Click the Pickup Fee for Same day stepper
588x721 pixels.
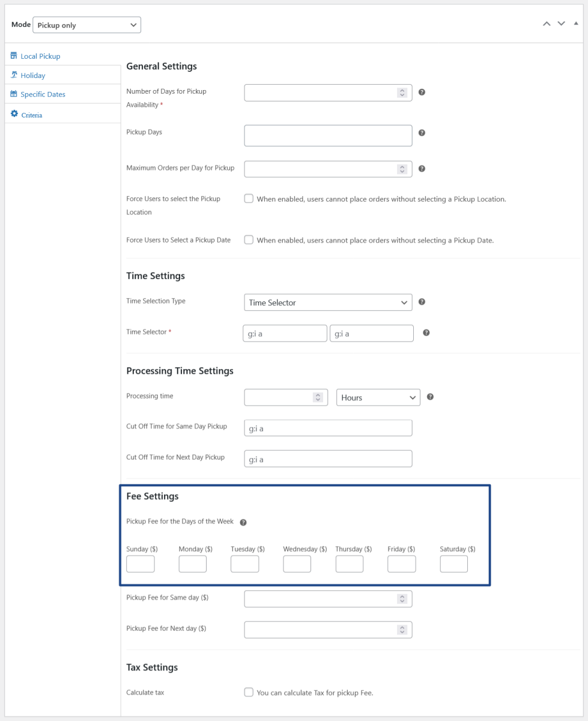click(x=402, y=599)
